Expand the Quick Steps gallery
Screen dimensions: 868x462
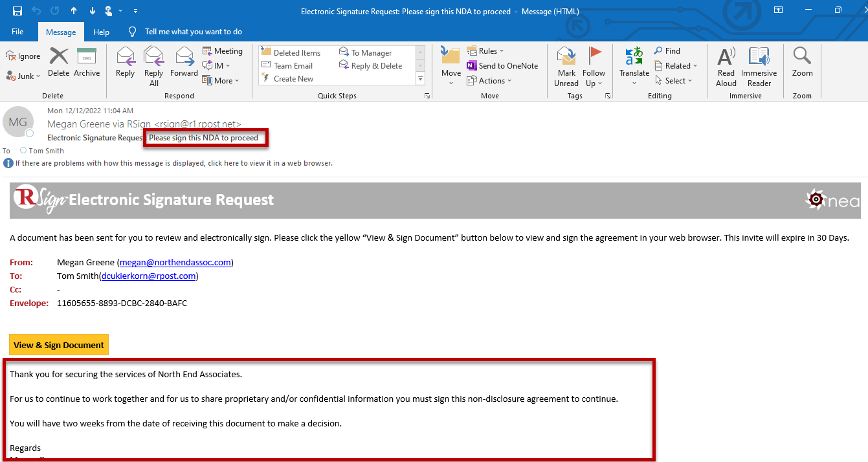click(421, 79)
